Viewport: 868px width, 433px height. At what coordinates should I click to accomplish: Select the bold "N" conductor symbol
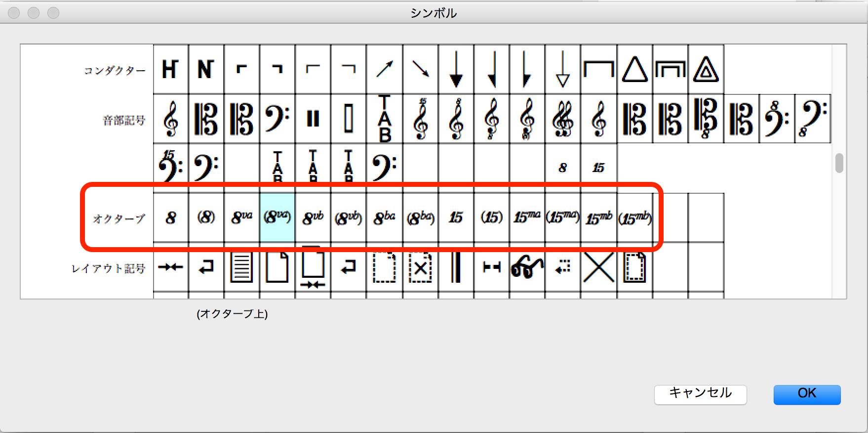(206, 69)
